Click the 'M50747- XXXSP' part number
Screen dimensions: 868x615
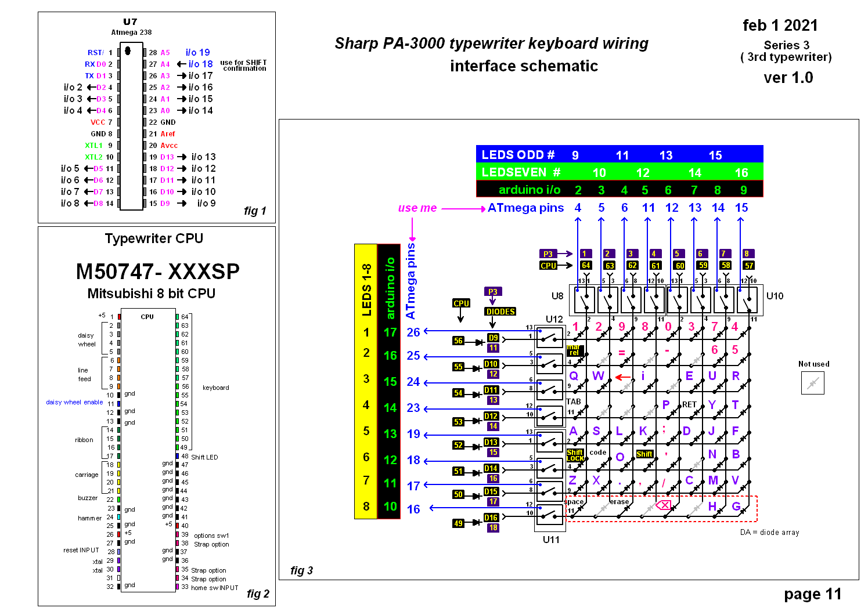(157, 272)
